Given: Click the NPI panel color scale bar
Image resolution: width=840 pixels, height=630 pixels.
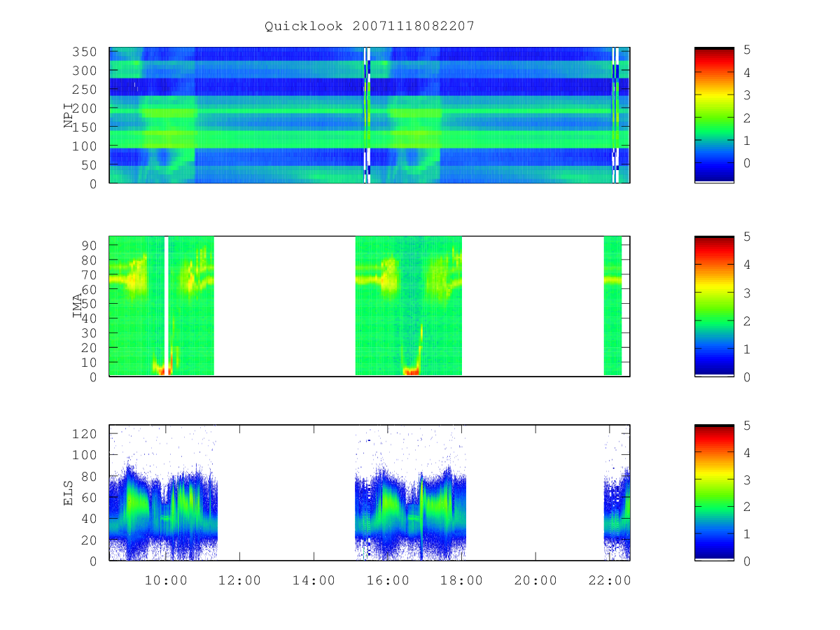Looking at the screenshot, I should coord(714,115).
